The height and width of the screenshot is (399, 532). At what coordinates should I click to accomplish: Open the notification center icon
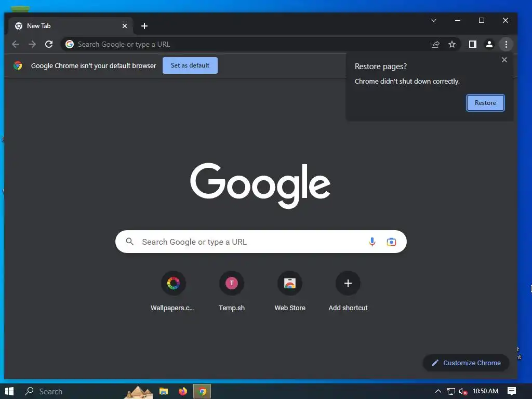point(512,391)
